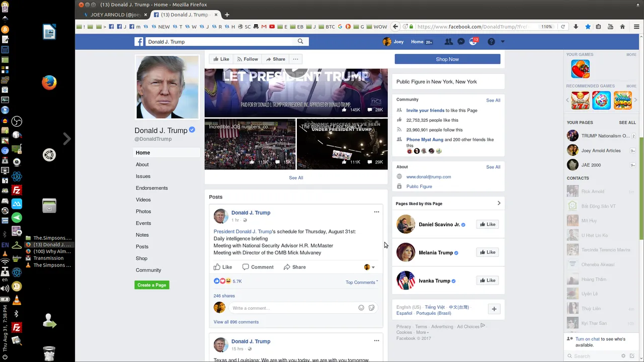Select Tiếng Việt language link
The image size is (644, 362).
(435, 307)
